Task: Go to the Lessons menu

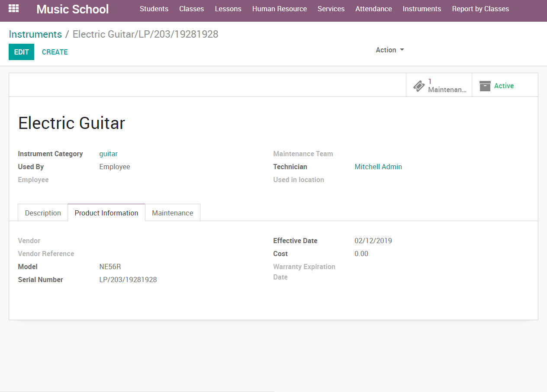Action: pyautogui.click(x=228, y=9)
